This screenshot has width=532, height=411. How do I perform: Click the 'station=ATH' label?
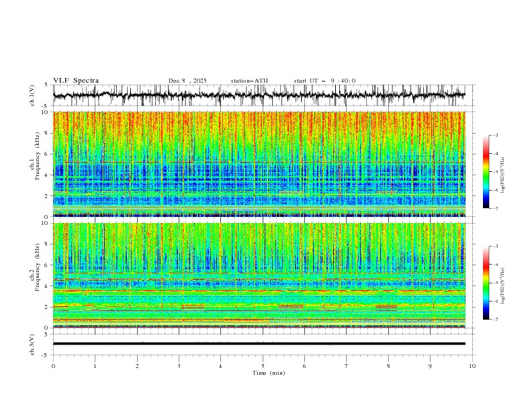point(249,81)
